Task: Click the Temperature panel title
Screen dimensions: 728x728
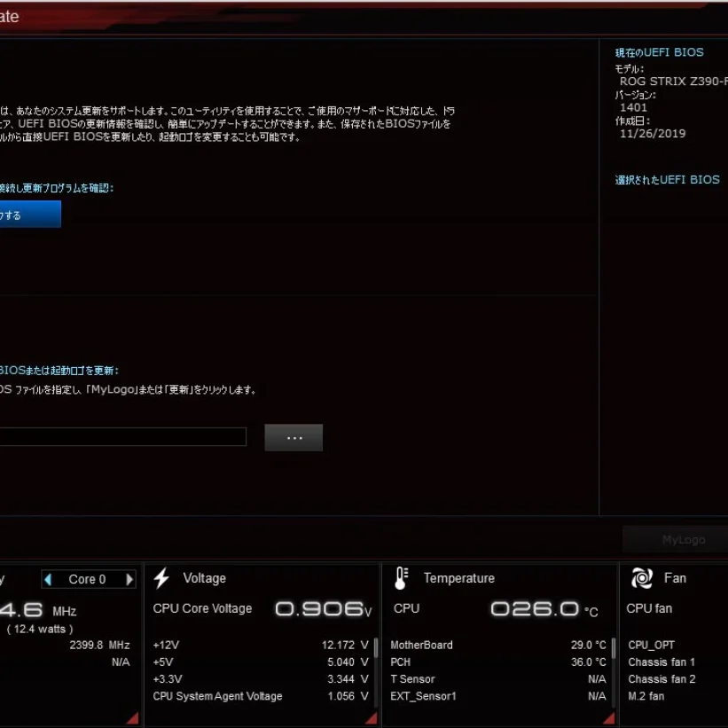Action: click(x=459, y=578)
